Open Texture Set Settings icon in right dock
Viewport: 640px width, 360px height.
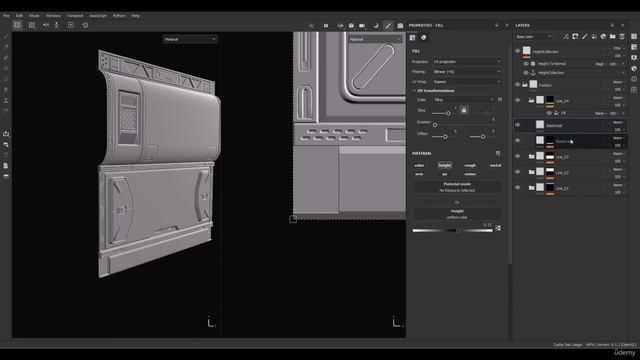pyautogui.click(x=634, y=47)
